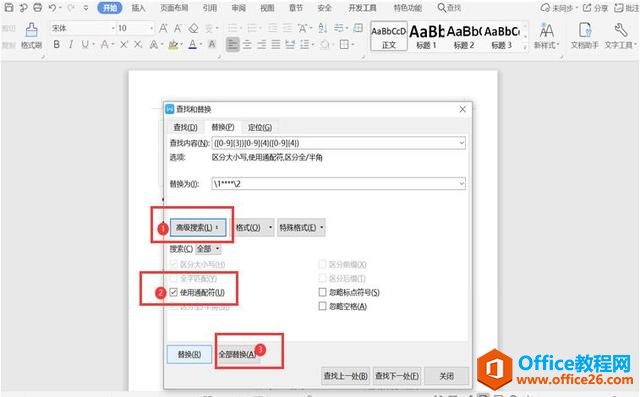The height and width of the screenshot is (397, 640).
Task: Justify text alignment
Action: pos(276,44)
